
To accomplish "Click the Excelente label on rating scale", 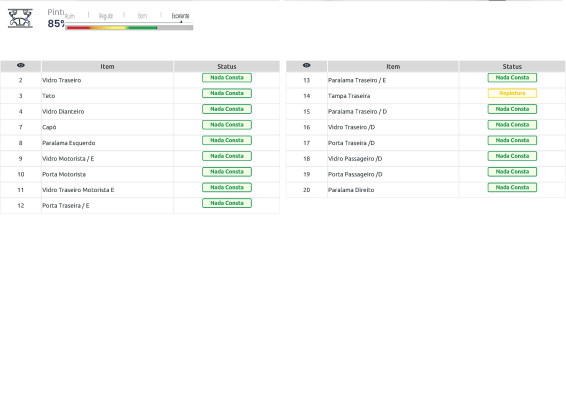I will [x=180, y=16].
